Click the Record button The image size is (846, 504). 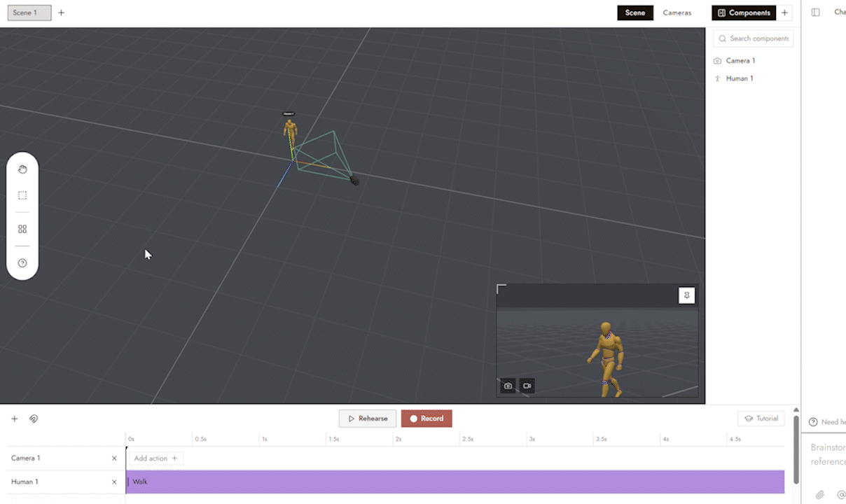(427, 419)
